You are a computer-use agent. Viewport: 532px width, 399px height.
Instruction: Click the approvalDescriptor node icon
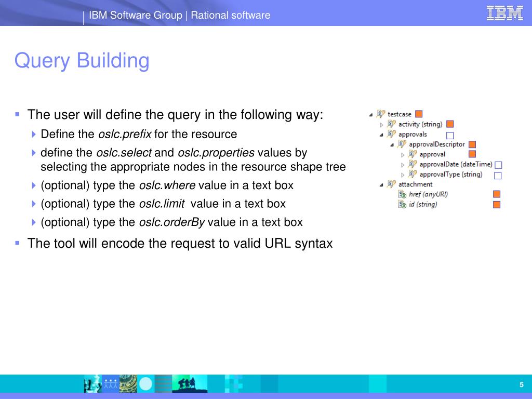pyautogui.click(x=402, y=144)
